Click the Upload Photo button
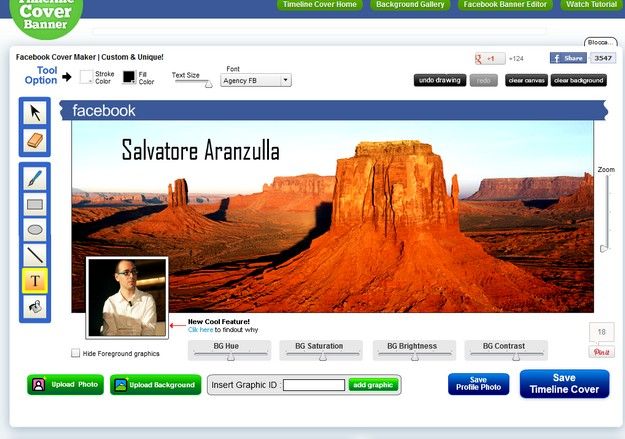The height and width of the screenshot is (439, 625). [65, 385]
